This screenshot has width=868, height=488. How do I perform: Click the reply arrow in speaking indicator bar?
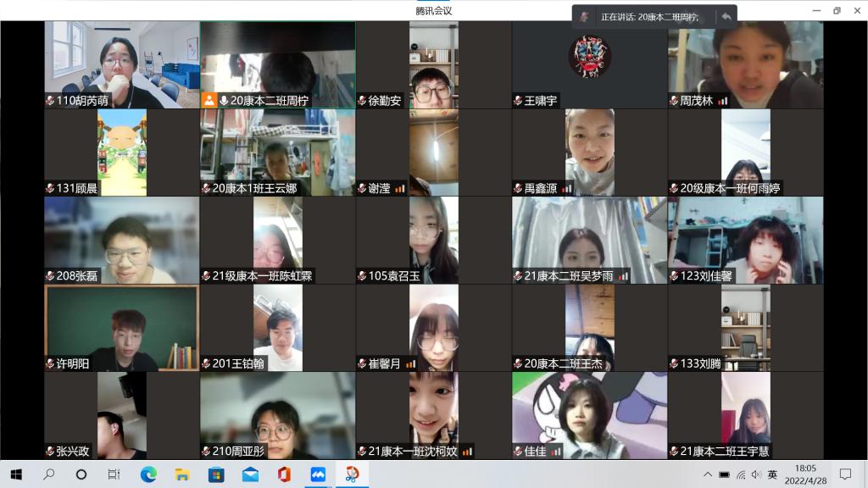[726, 17]
